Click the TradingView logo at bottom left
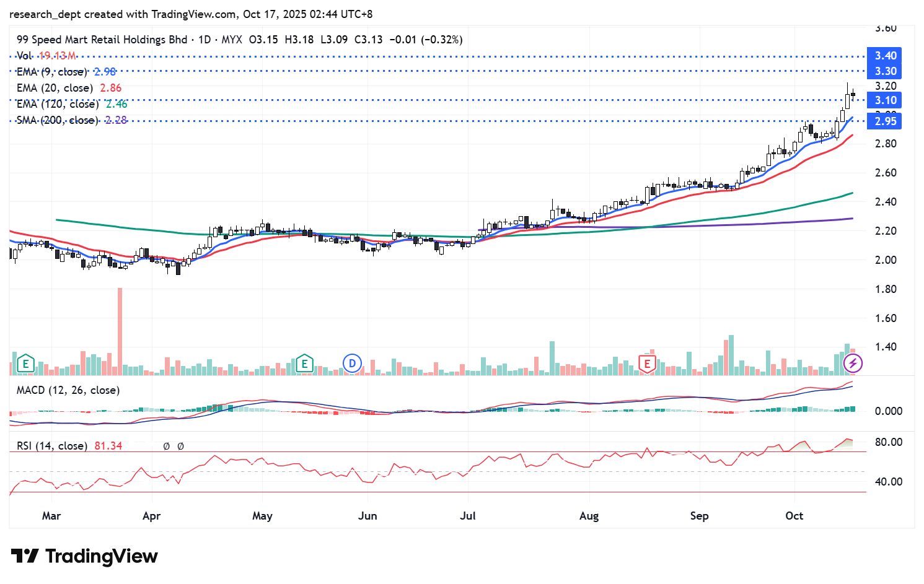The height and width of the screenshot is (584, 924). tap(84, 556)
